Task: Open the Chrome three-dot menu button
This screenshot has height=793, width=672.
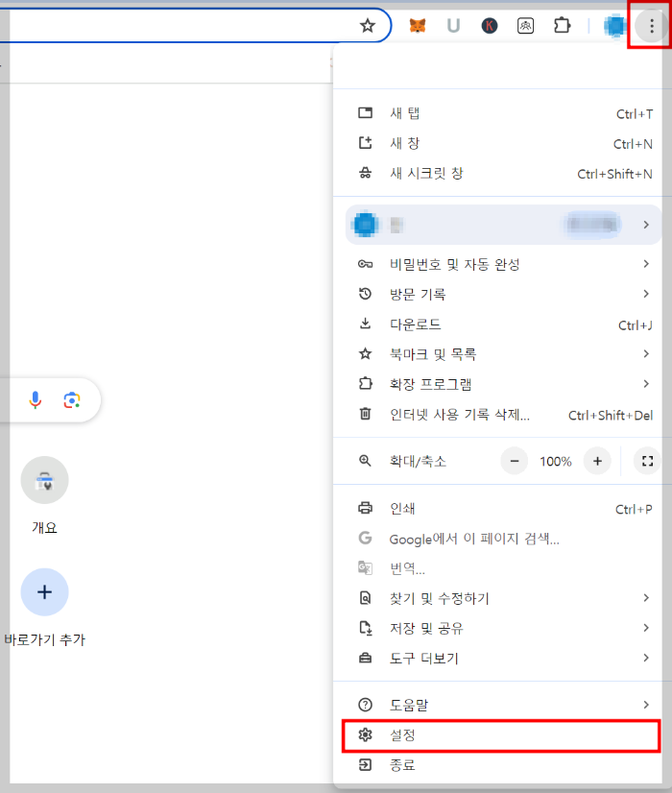Action: point(652,25)
